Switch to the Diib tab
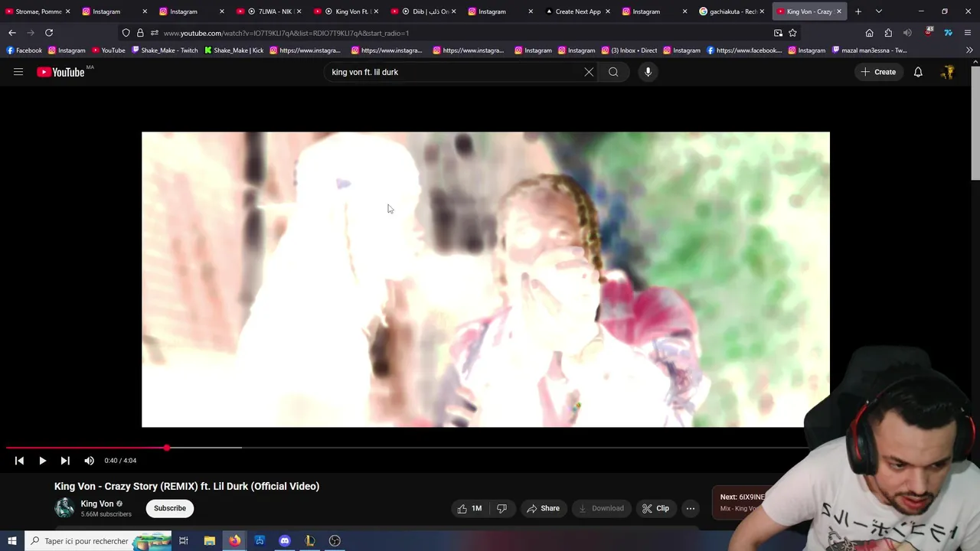The image size is (980, 551). (423, 11)
